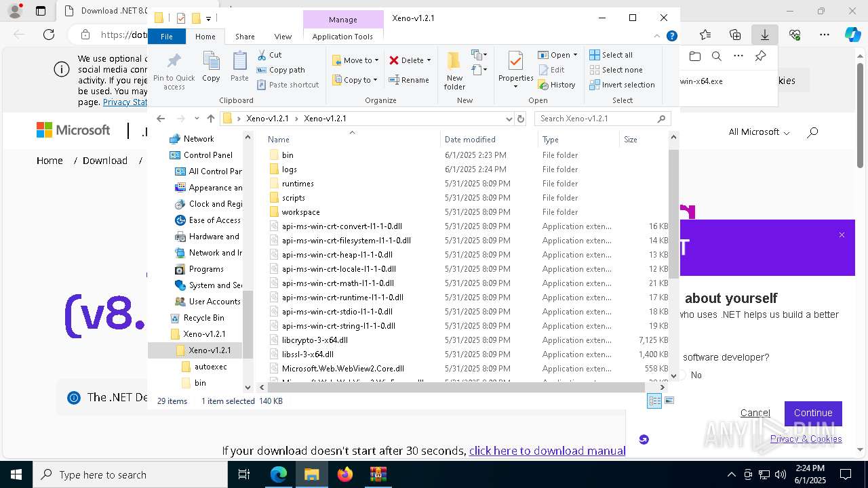Image resolution: width=868 pixels, height=488 pixels.
Task: Click Select all in ribbon
Action: click(611, 55)
